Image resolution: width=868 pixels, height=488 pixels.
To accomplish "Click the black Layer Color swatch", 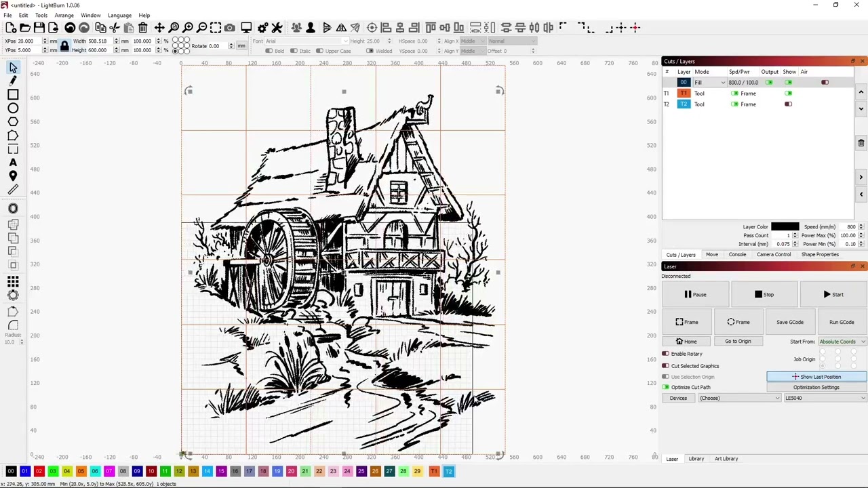I will click(785, 227).
